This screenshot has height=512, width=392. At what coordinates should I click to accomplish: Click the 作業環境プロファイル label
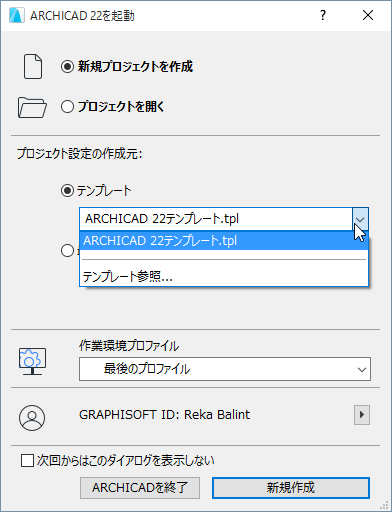129,346
